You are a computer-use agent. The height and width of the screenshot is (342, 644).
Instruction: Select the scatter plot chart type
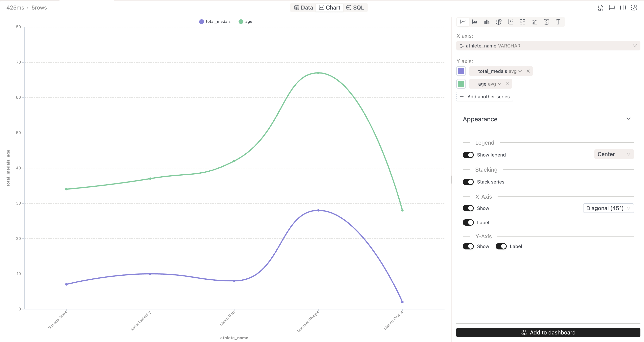click(510, 22)
